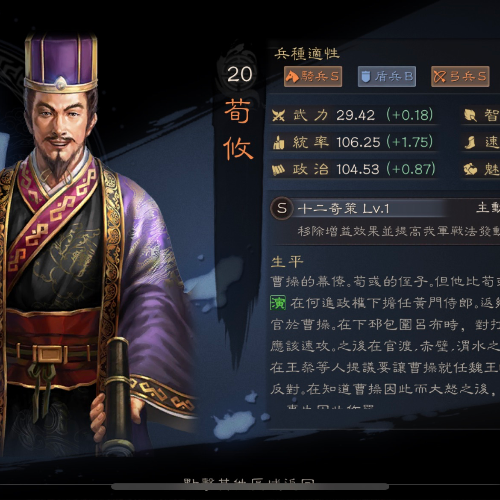Tap the home indicator bar at bottom
Viewport: 500px width, 500px height.
[x=250, y=487]
